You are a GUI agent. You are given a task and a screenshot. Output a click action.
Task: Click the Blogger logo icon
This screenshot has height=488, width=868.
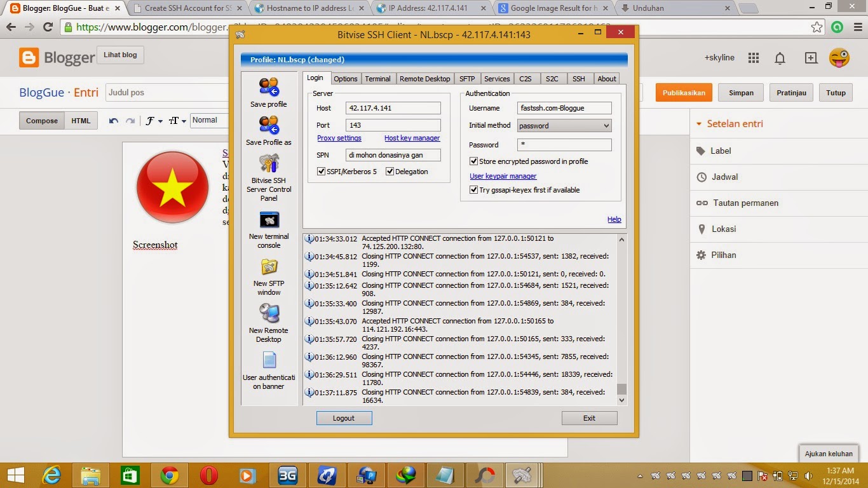point(29,58)
